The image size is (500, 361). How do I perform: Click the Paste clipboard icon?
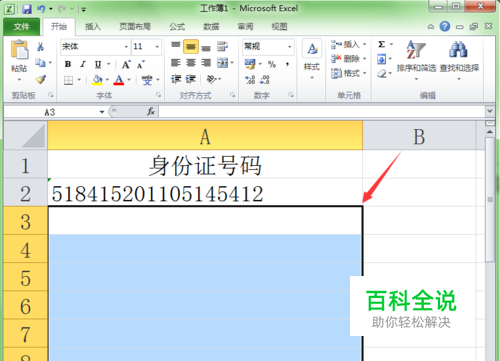coord(19,49)
